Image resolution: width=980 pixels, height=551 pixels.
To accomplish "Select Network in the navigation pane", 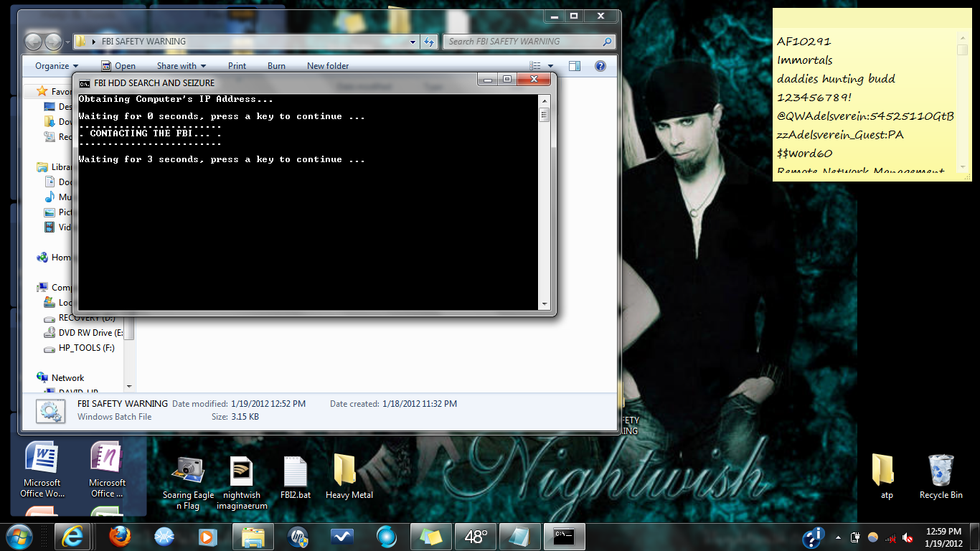I will [x=60, y=377].
